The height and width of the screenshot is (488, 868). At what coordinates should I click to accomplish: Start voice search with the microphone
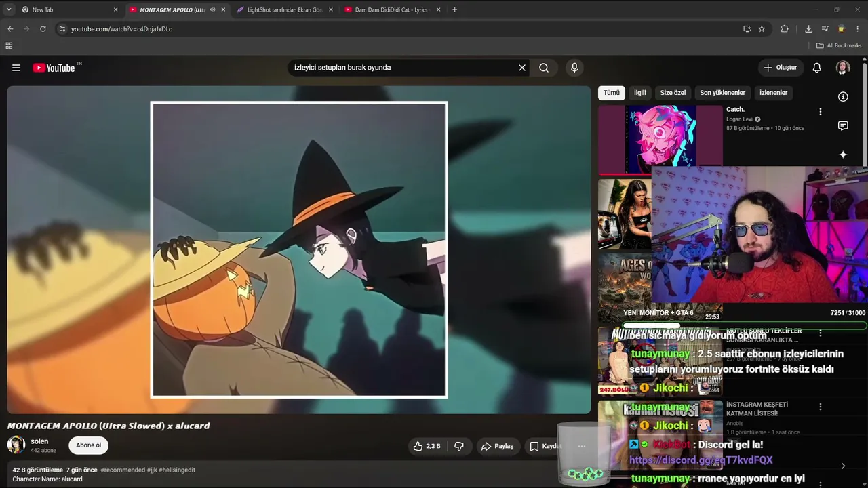pyautogui.click(x=574, y=68)
